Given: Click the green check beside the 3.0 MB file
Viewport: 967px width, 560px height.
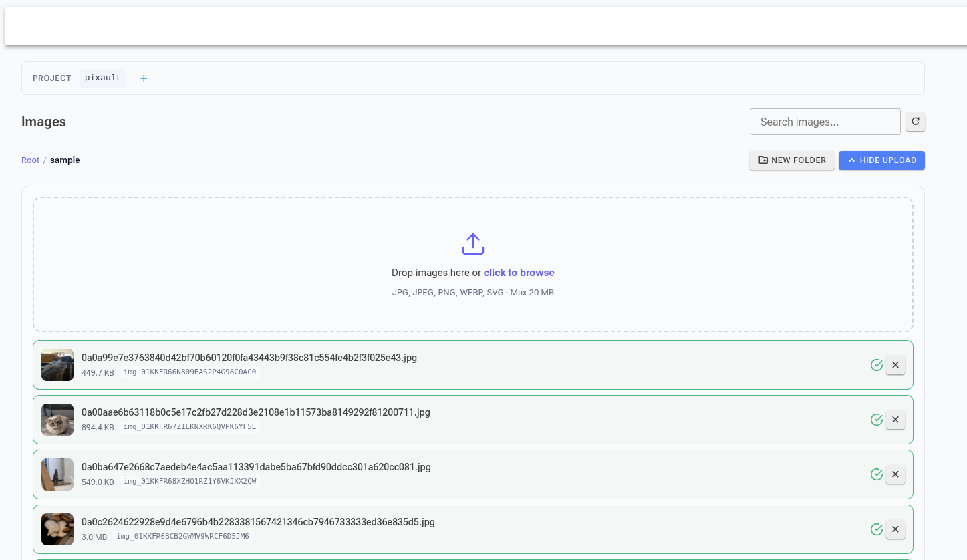Looking at the screenshot, I should coord(876,529).
